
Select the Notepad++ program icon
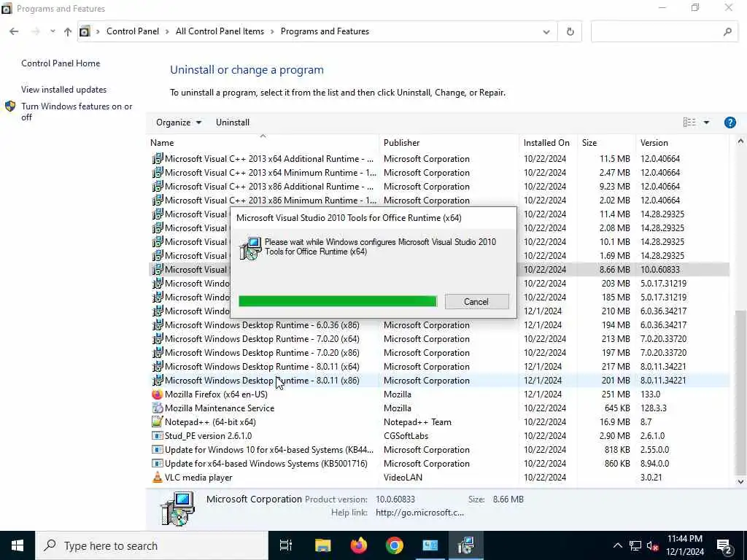[158, 422]
